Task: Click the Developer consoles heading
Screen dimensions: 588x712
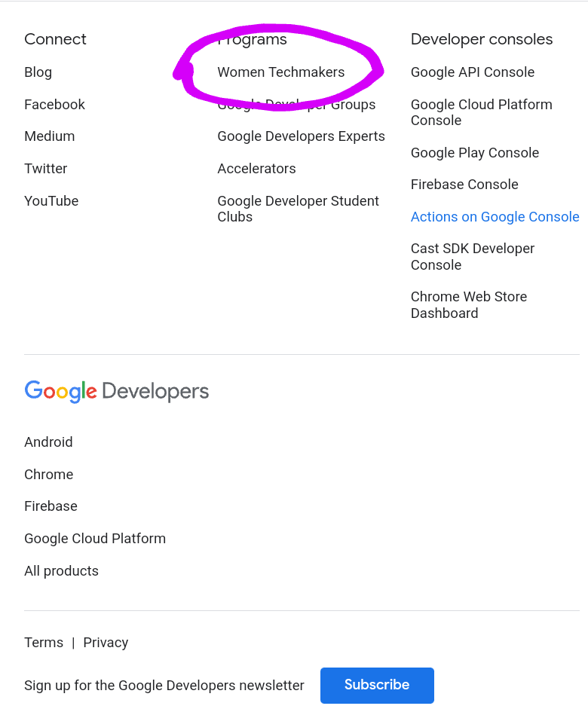Action: point(482,39)
